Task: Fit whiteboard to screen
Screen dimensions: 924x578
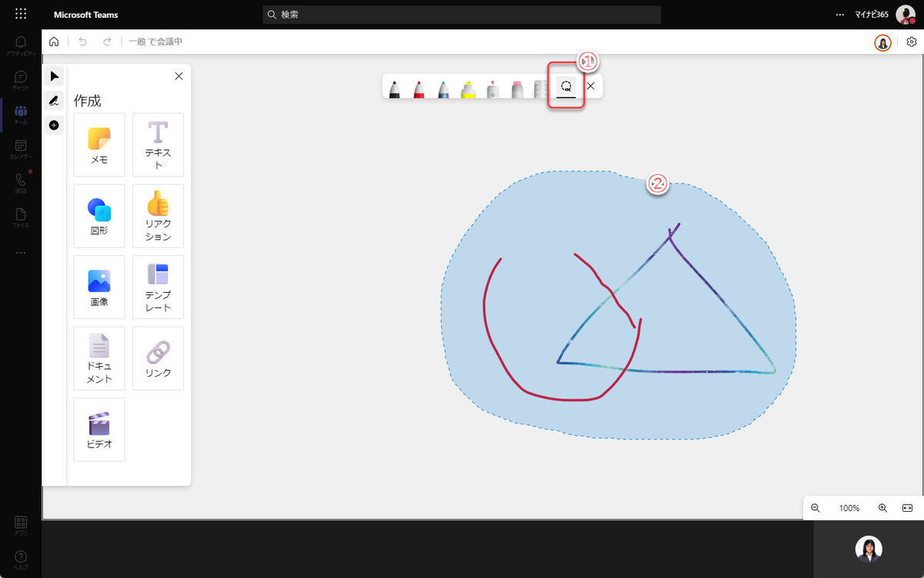Action: [x=907, y=508]
